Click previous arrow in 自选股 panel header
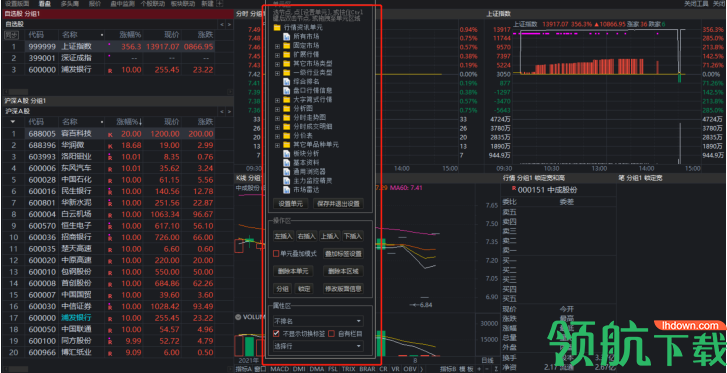727x373 pixels. (x=222, y=24)
